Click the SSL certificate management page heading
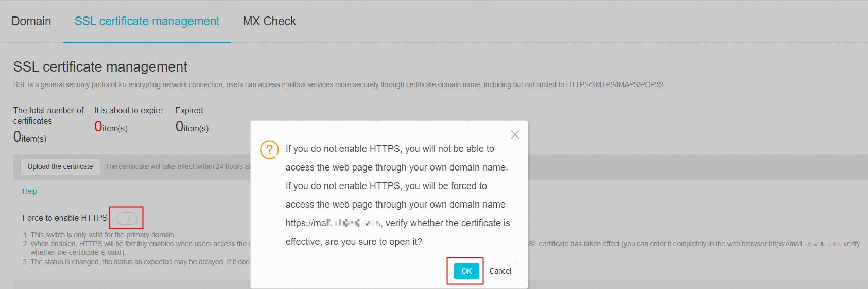868x289 pixels. [x=100, y=67]
